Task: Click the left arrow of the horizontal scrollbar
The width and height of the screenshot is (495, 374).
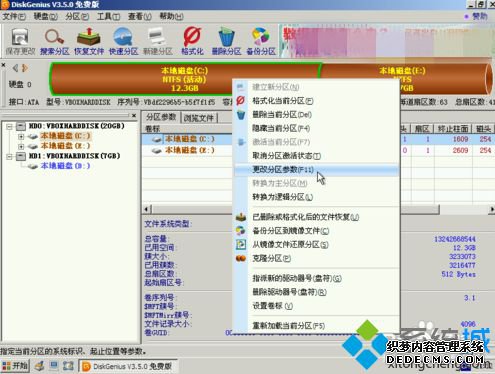Action: pyautogui.click(x=147, y=209)
